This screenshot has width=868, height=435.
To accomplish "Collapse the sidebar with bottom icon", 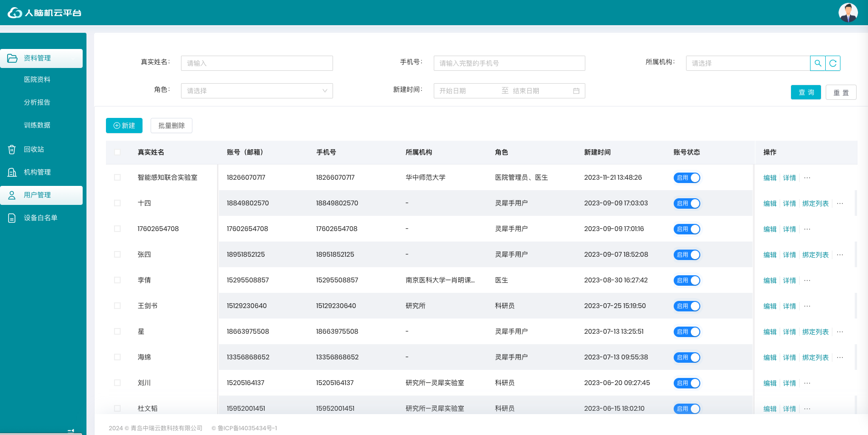I will pos(71,431).
